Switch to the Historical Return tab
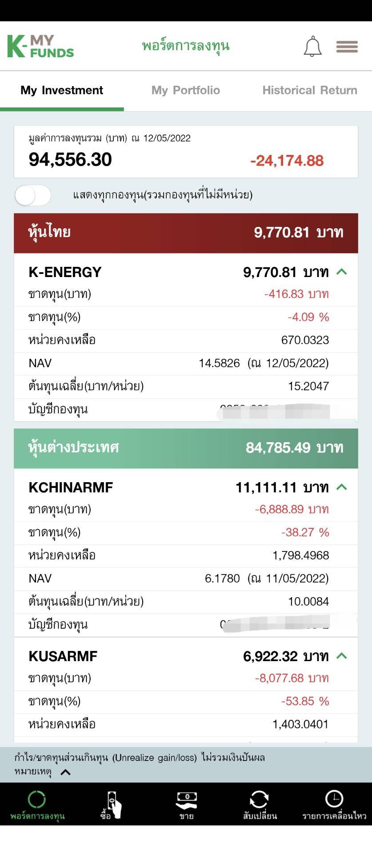Screen dimensions: 372x868 tap(310, 90)
